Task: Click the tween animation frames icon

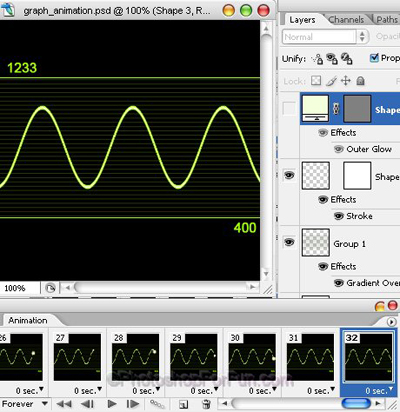Action: (x=157, y=404)
